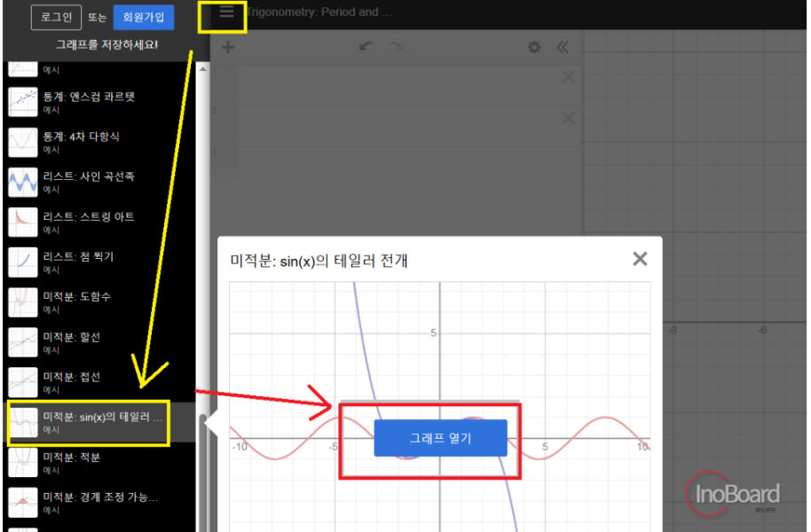Open the hamburger menu icon
The width and height of the screenshot is (811, 532).
coord(226,12)
